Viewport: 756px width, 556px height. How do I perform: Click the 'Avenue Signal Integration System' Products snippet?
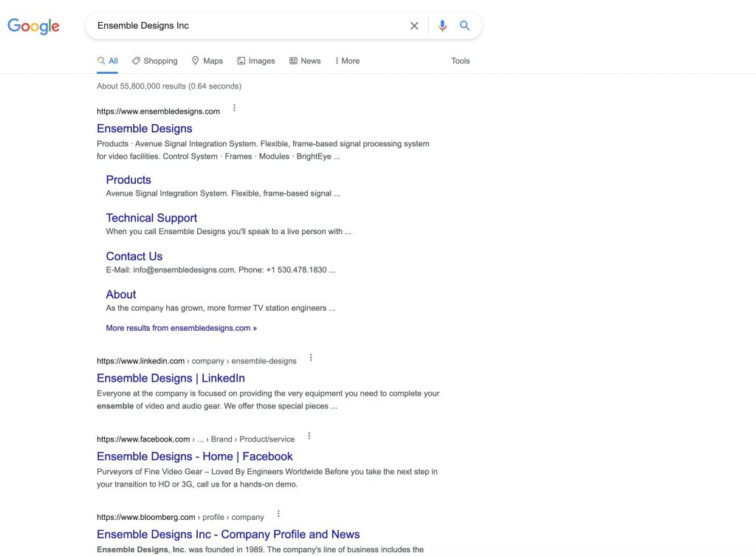(x=223, y=193)
